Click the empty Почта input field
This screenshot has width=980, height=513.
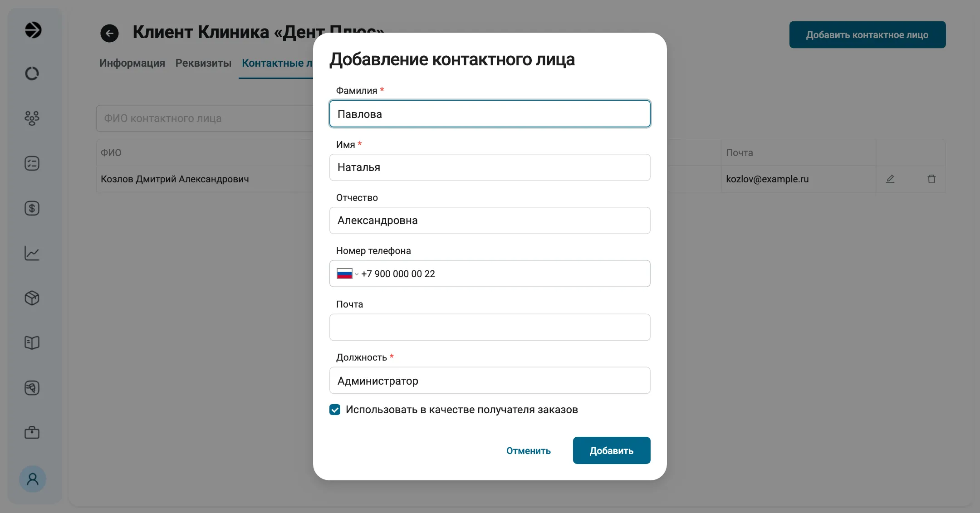tap(490, 327)
